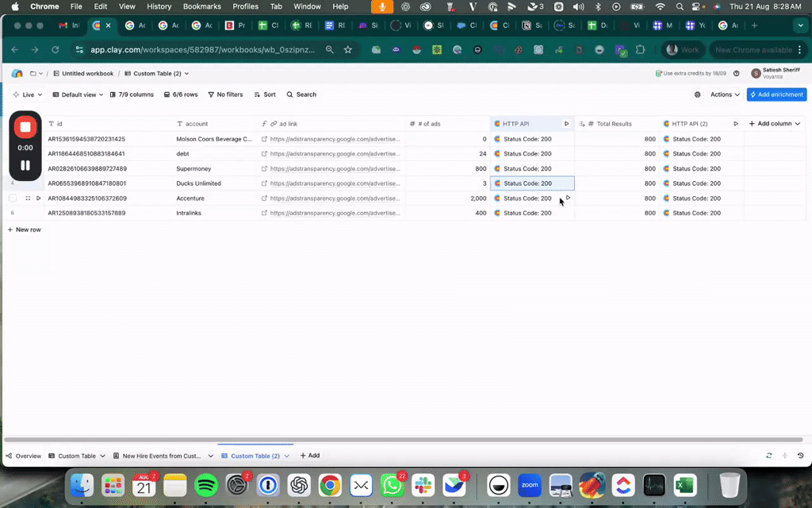Viewport: 812px width, 508px height.
Task: Switch to the Overview tab
Action: tap(24, 456)
